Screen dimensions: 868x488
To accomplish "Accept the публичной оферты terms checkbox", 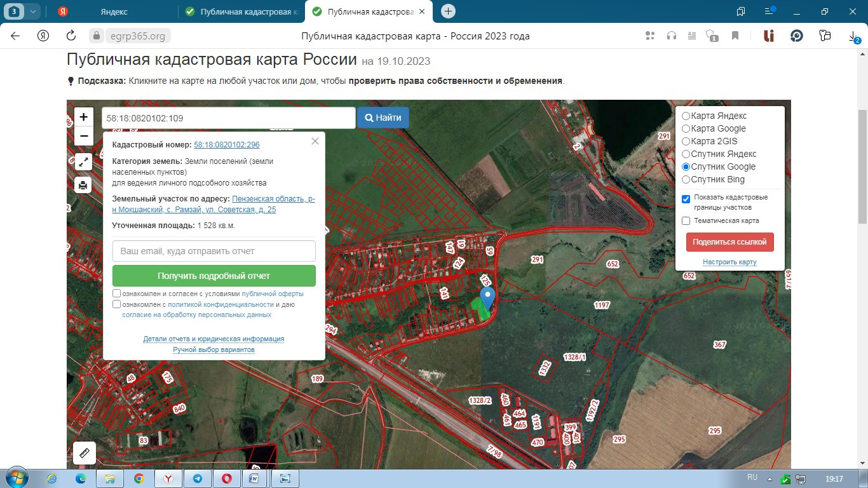I will [117, 294].
